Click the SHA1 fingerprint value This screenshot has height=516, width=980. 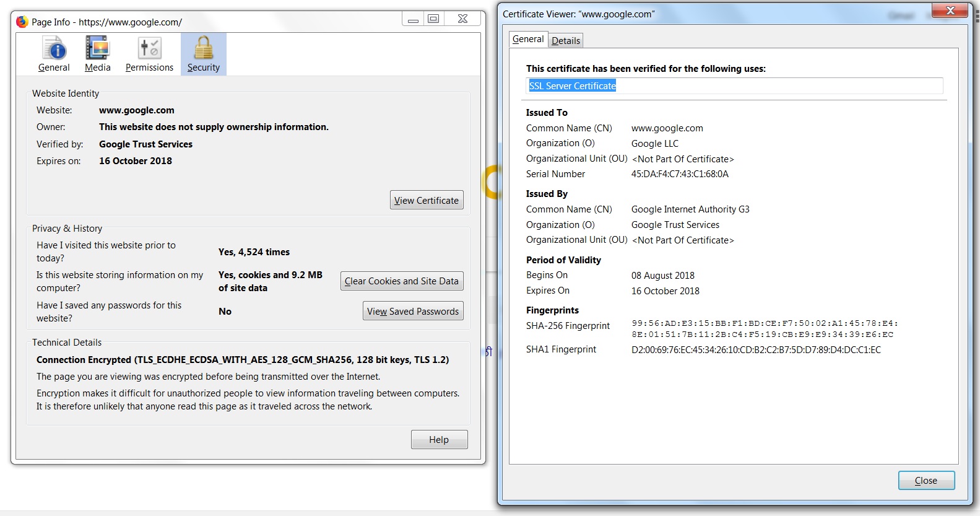click(756, 350)
